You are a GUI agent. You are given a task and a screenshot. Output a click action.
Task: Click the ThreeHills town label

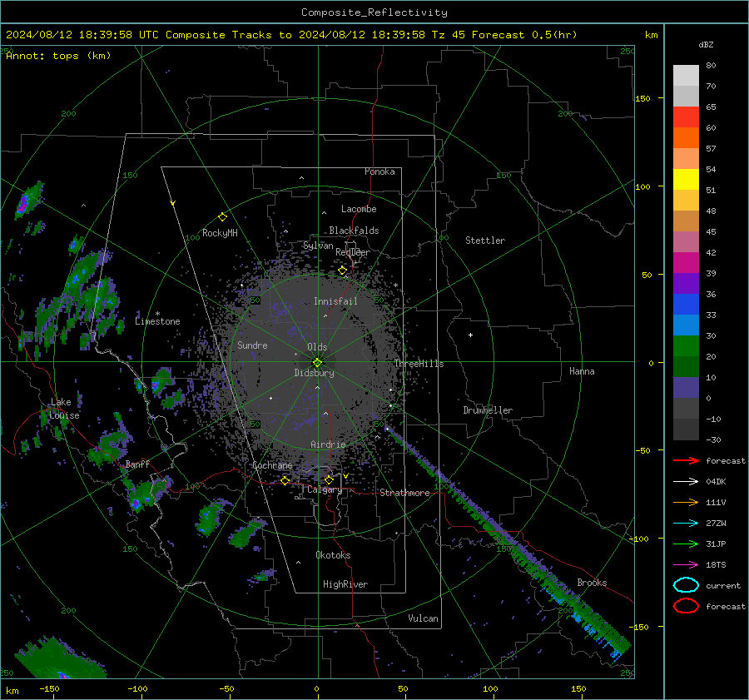419,364
